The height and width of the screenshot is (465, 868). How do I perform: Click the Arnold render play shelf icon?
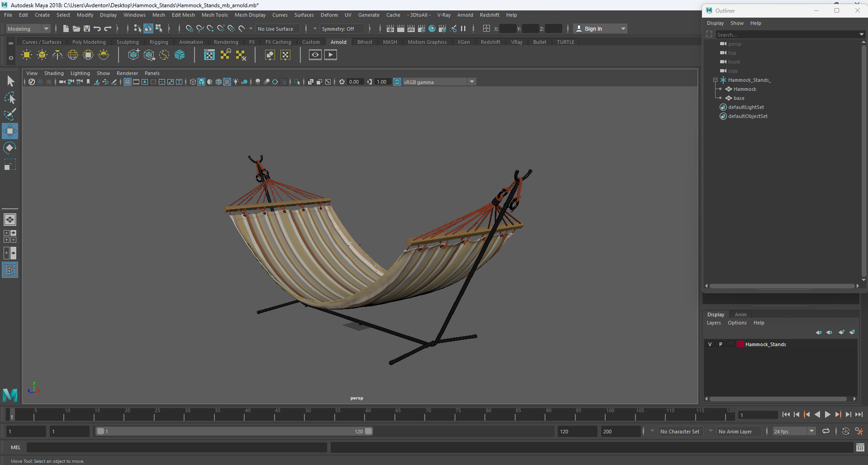331,55
